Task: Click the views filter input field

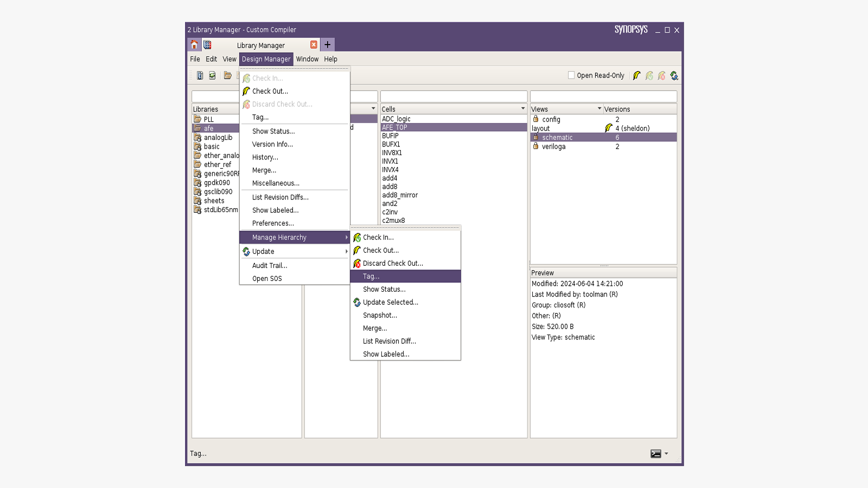Action: click(x=603, y=97)
